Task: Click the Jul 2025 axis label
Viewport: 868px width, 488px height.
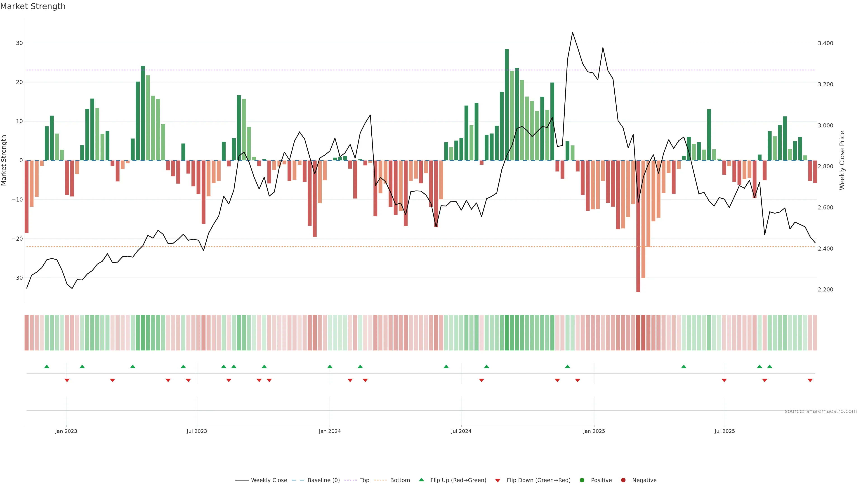Action: (724, 431)
